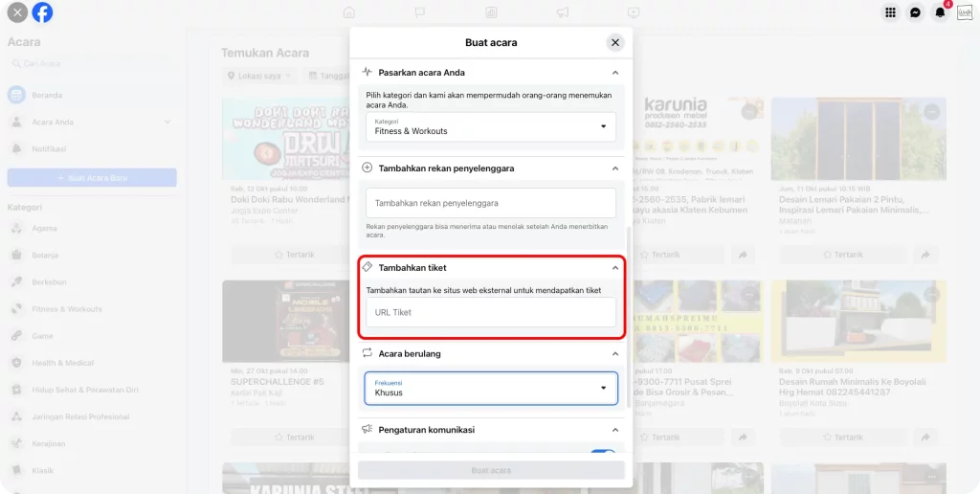The height and width of the screenshot is (494, 980).
Task: Open the Desain Lemari Pakaian 2 Pintu thumbnail
Action: tap(858, 139)
